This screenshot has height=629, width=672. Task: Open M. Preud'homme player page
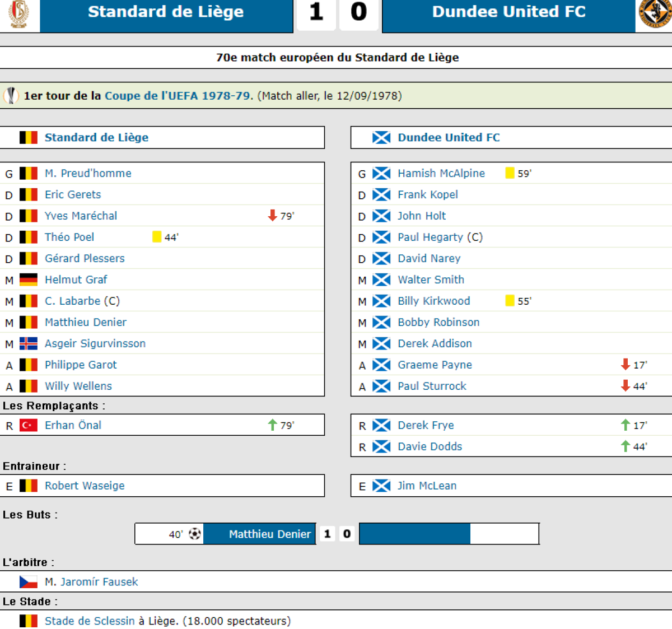pos(88,173)
